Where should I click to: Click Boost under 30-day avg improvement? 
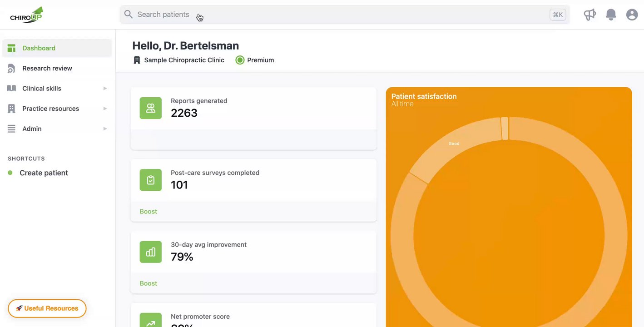pos(148,283)
